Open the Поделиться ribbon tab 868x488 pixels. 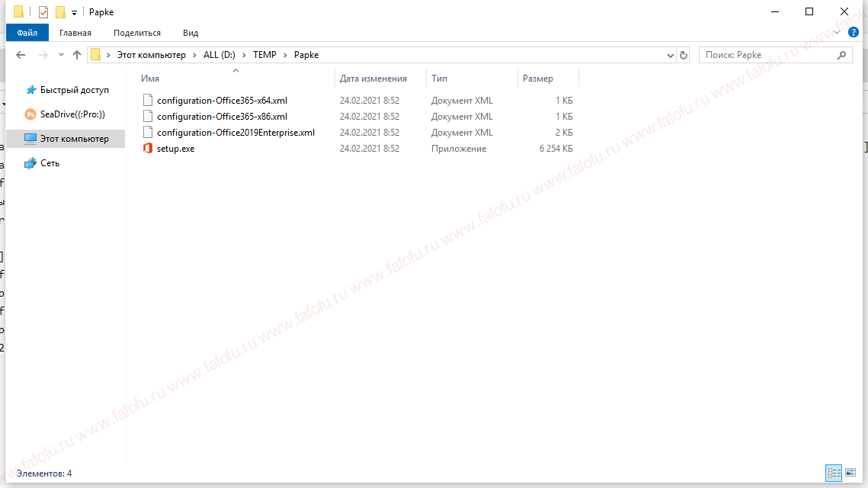(x=136, y=33)
